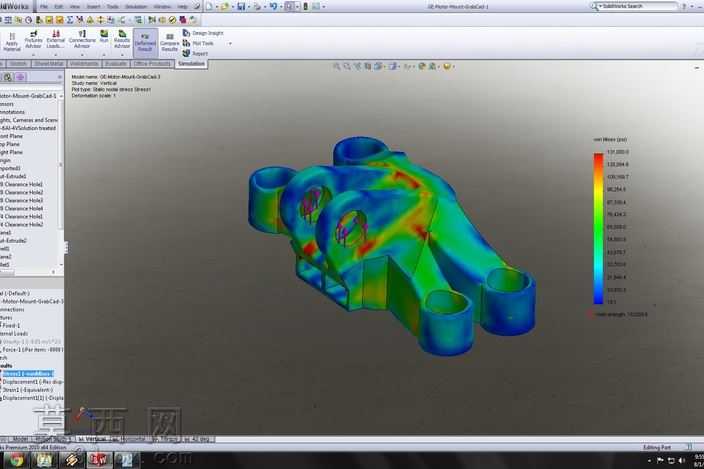Open the Simulation menu

136,7
